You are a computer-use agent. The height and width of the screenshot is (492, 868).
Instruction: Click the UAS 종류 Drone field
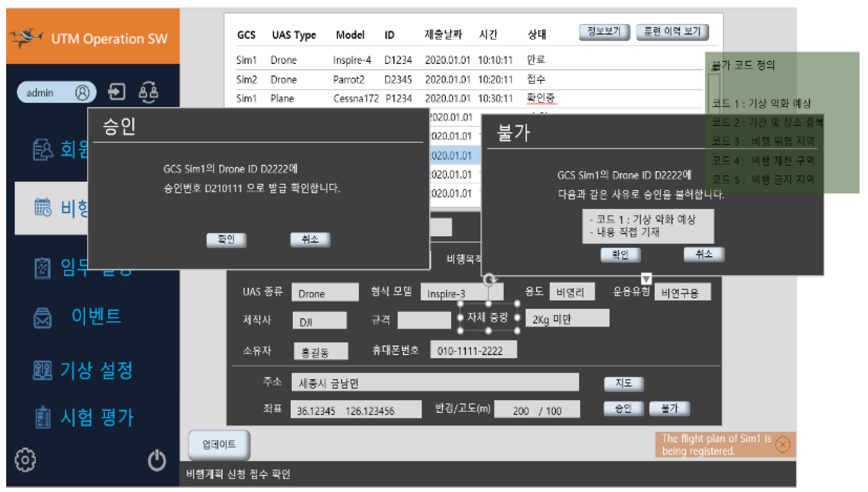coord(325,292)
